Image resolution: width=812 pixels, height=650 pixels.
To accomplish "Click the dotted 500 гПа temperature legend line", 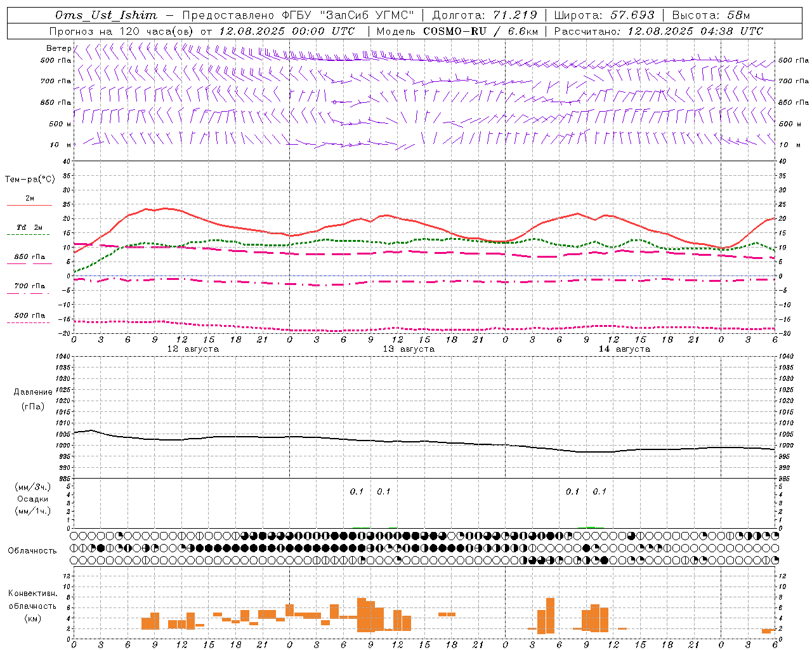I will tap(28, 322).
